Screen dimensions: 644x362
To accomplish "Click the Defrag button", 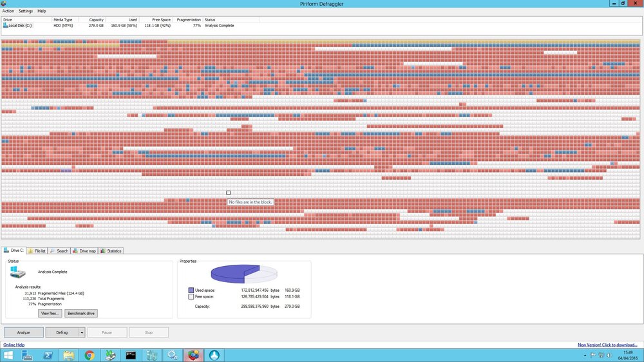I will click(x=62, y=332).
